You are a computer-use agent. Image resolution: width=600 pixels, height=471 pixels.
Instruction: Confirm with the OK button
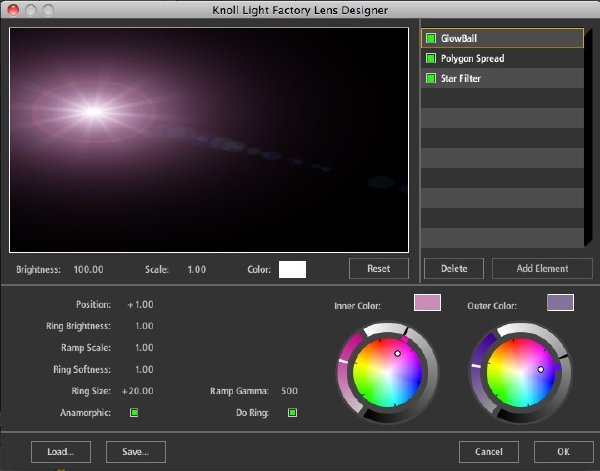click(564, 452)
